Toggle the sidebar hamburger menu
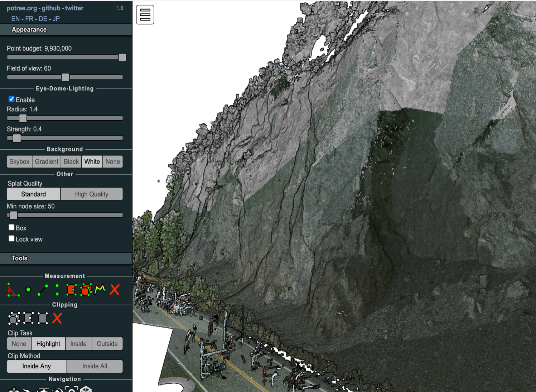The image size is (536, 392). (145, 15)
